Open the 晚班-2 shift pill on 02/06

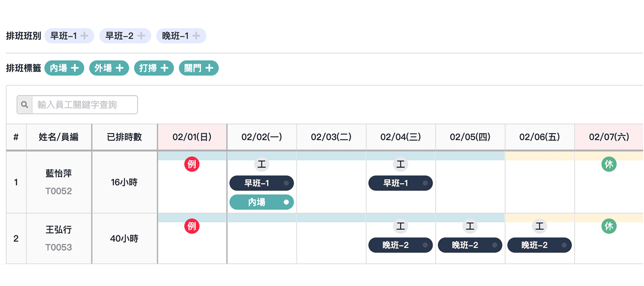(x=539, y=245)
